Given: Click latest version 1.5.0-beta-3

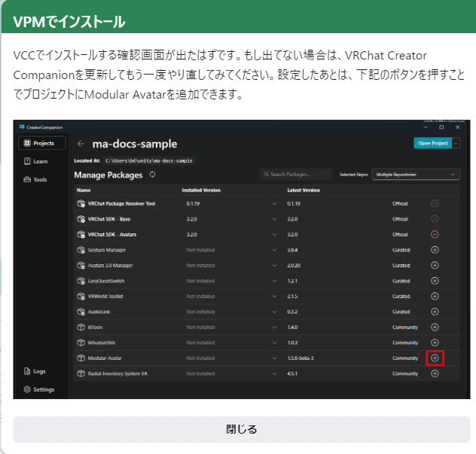Looking at the screenshot, I should coord(301,358).
